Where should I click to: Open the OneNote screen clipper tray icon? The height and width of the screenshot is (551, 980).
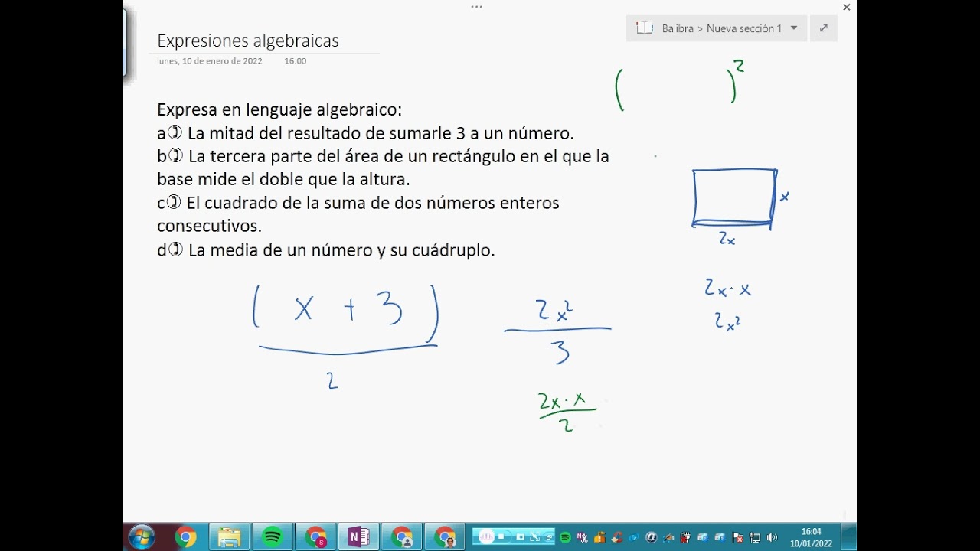click(583, 537)
